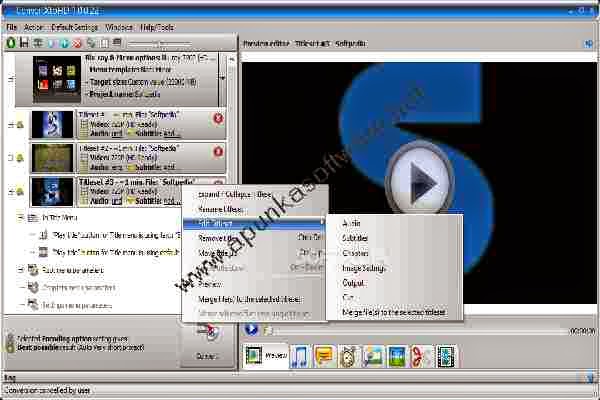This screenshot has height=400, width=600.
Task: Click the green icon beside Titleset #1 expander
Action: click(20, 124)
